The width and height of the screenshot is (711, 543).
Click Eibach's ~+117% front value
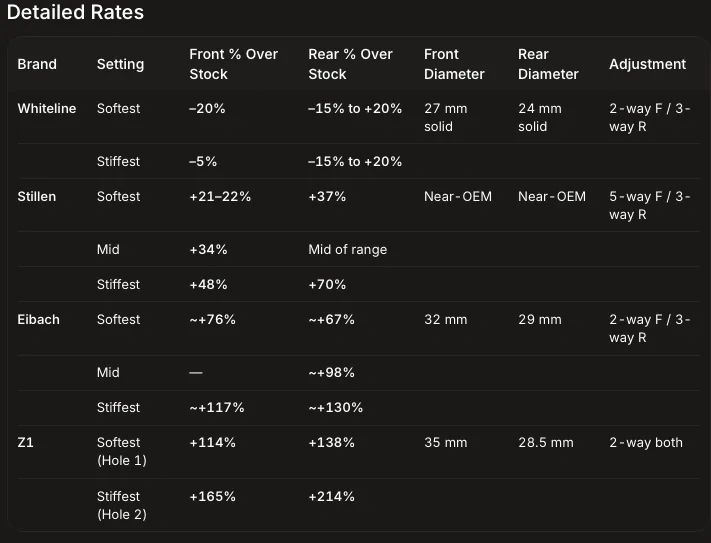(217, 407)
